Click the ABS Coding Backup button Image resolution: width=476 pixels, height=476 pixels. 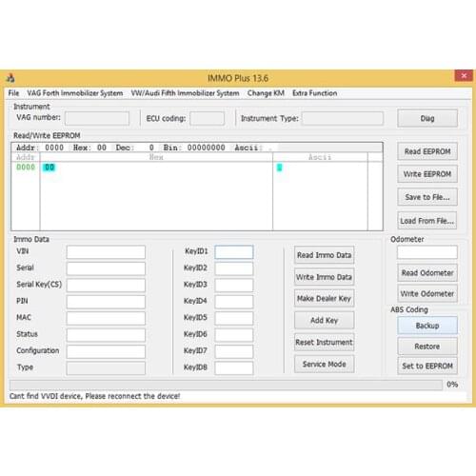tap(427, 326)
